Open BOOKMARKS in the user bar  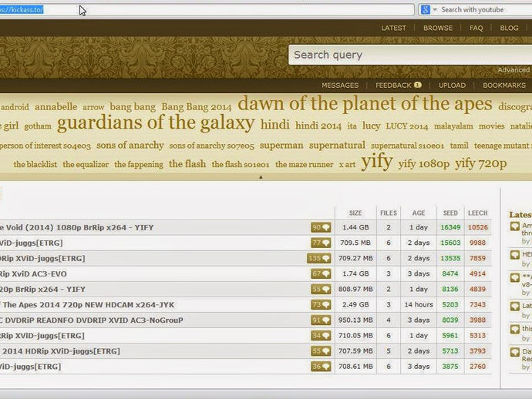pyautogui.click(x=504, y=85)
